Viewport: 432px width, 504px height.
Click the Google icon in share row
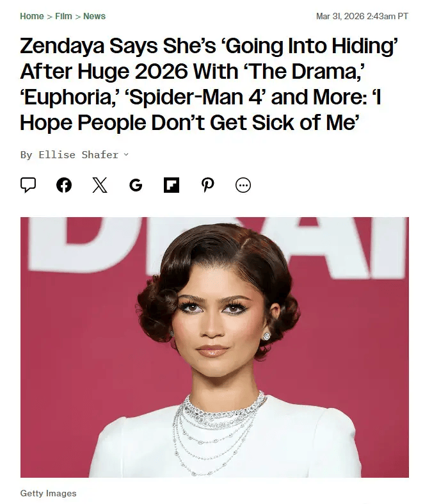click(136, 186)
